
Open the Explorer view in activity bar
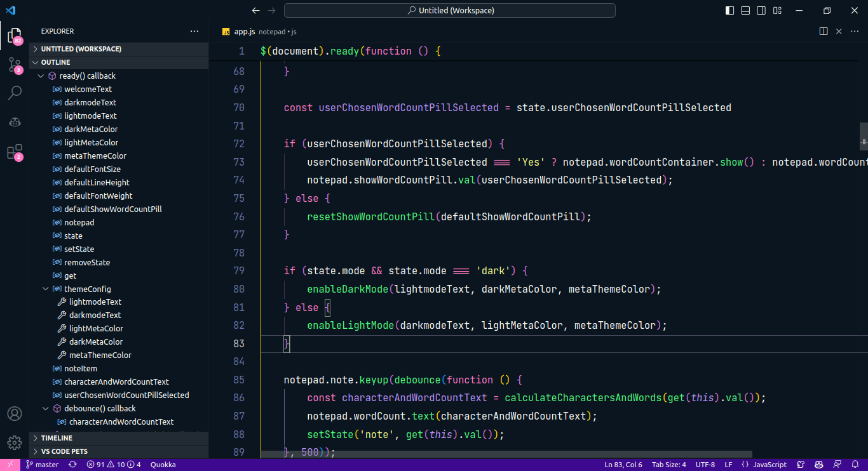pyautogui.click(x=14, y=35)
